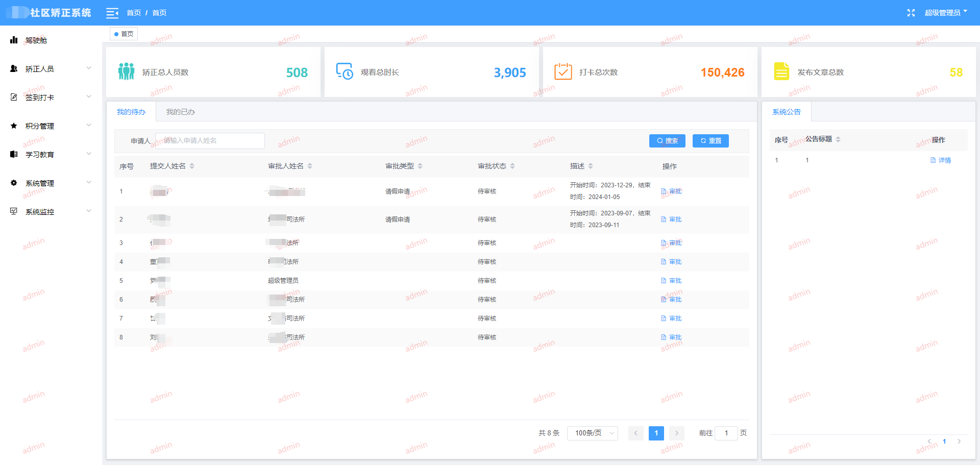The width and height of the screenshot is (980, 465).
Task: Click the 观看总时长 clock icon
Action: coord(345,71)
